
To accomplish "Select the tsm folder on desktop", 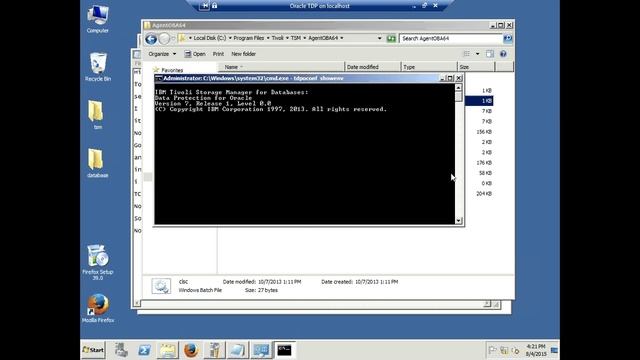I will click(x=96, y=115).
